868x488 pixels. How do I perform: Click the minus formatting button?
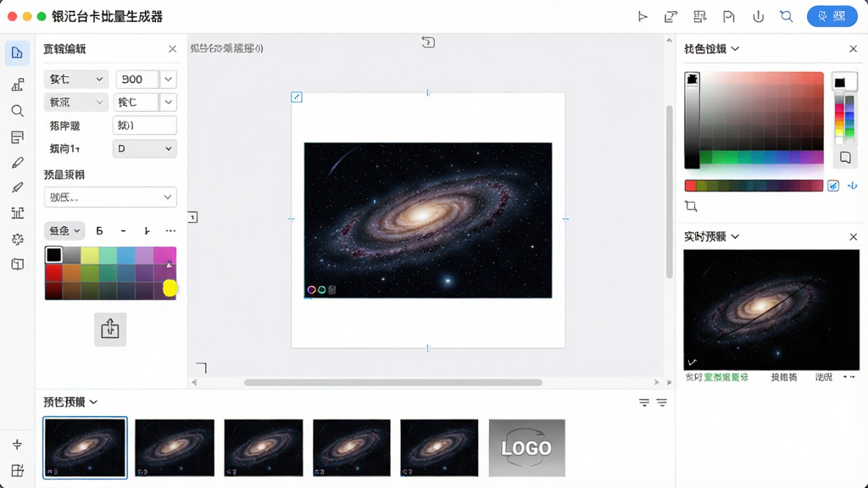pos(124,230)
